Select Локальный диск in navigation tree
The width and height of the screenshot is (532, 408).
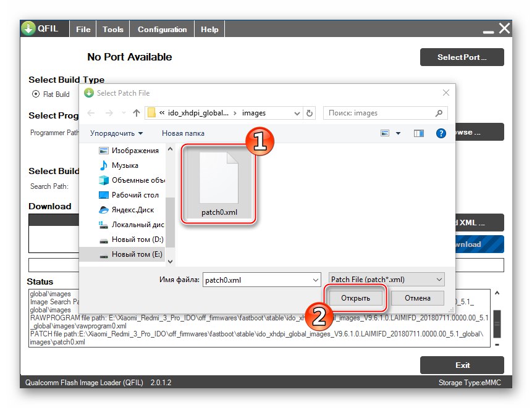tap(132, 224)
